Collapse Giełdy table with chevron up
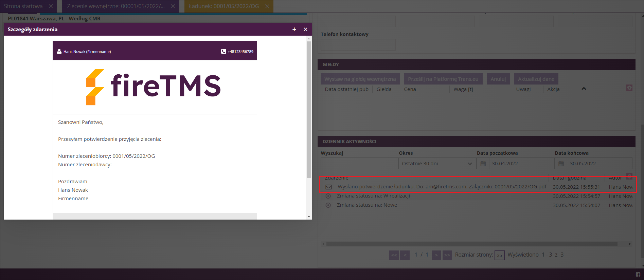The height and width of the screenshot is (280, 644). pyautogui.click(x=584, y=89)
